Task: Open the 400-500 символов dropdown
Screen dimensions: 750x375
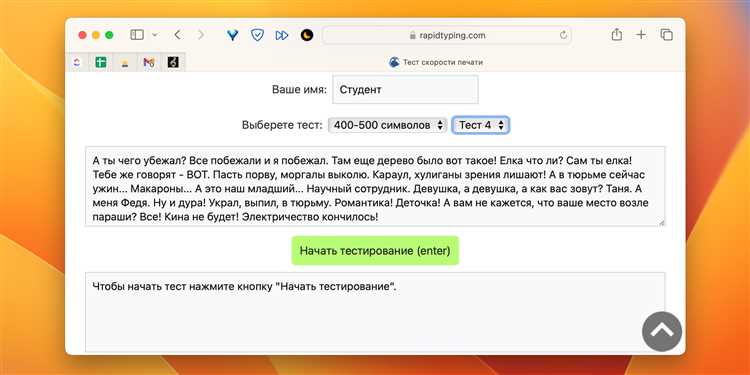Action: pos(387,125)
